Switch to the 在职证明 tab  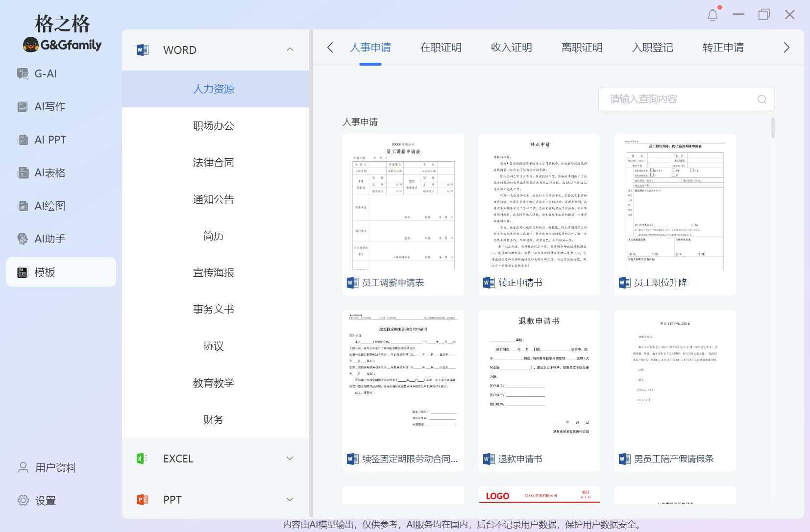(440, 48)
